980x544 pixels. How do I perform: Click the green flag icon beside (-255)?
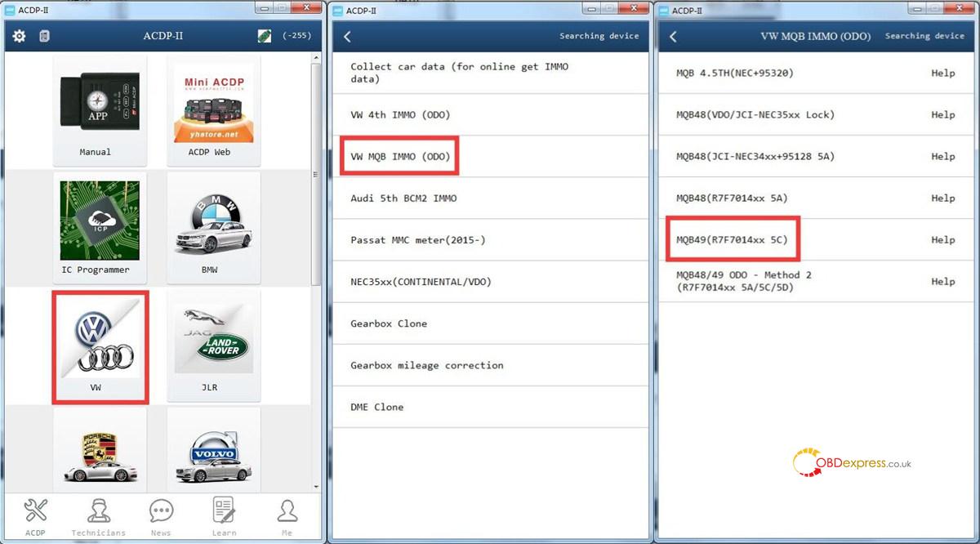pos(263,36)
